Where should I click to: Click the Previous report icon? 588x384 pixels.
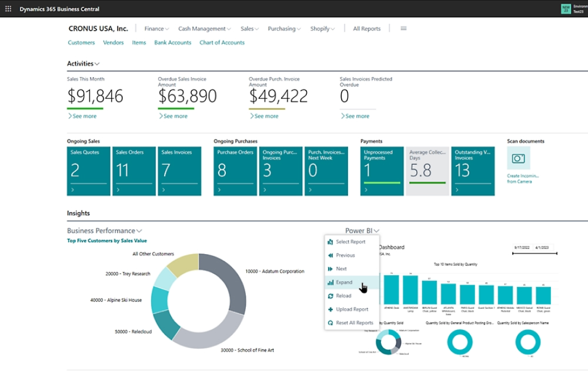tap(330, 255)
